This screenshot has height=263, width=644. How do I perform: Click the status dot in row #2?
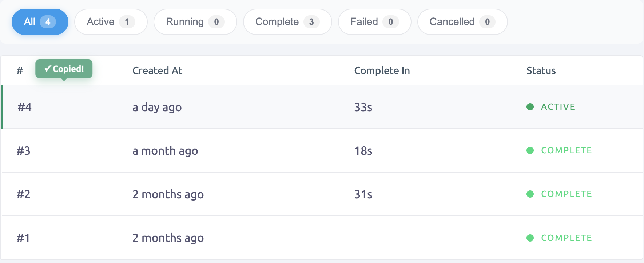pos(530,194)
